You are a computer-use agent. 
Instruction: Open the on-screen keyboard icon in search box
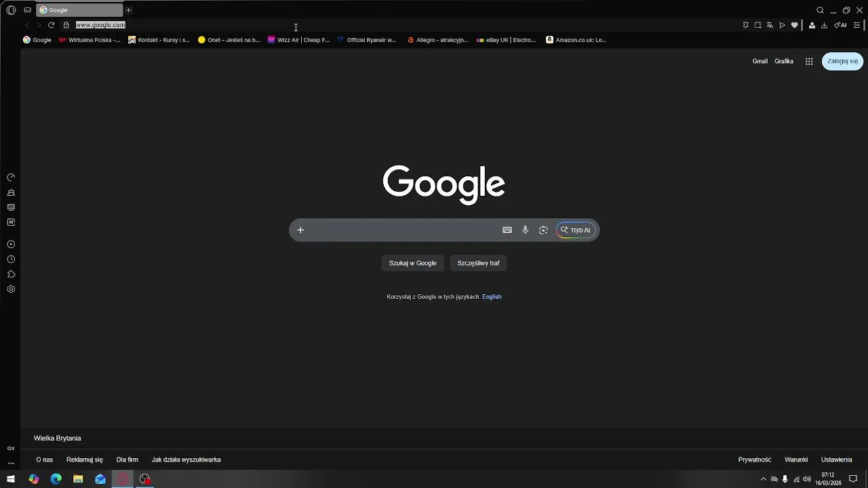507,230
